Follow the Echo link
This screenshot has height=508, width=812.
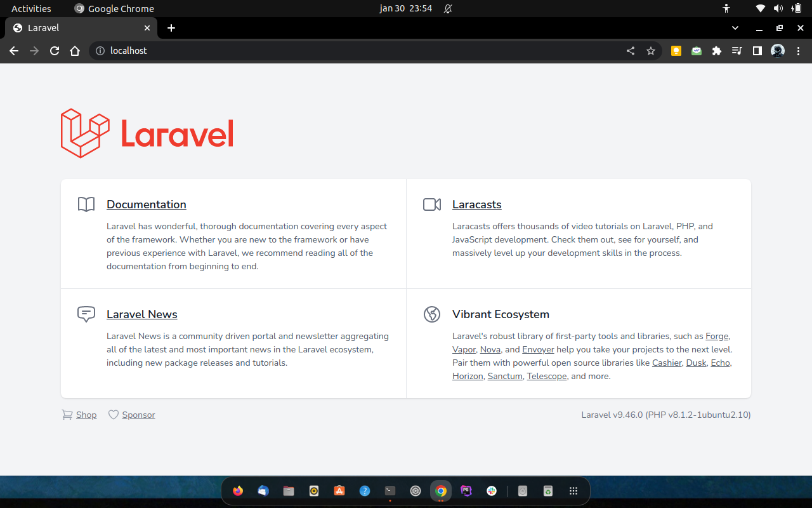coord(721,363)
